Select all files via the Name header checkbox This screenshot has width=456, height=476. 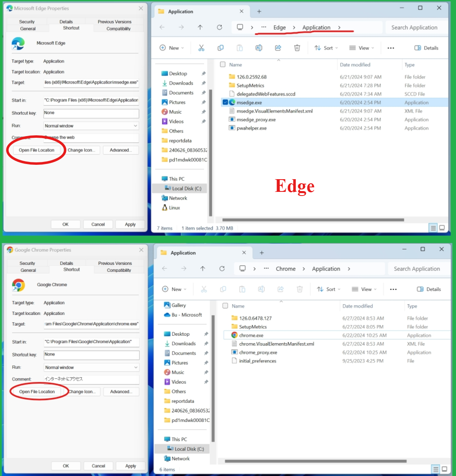[222, 64]
